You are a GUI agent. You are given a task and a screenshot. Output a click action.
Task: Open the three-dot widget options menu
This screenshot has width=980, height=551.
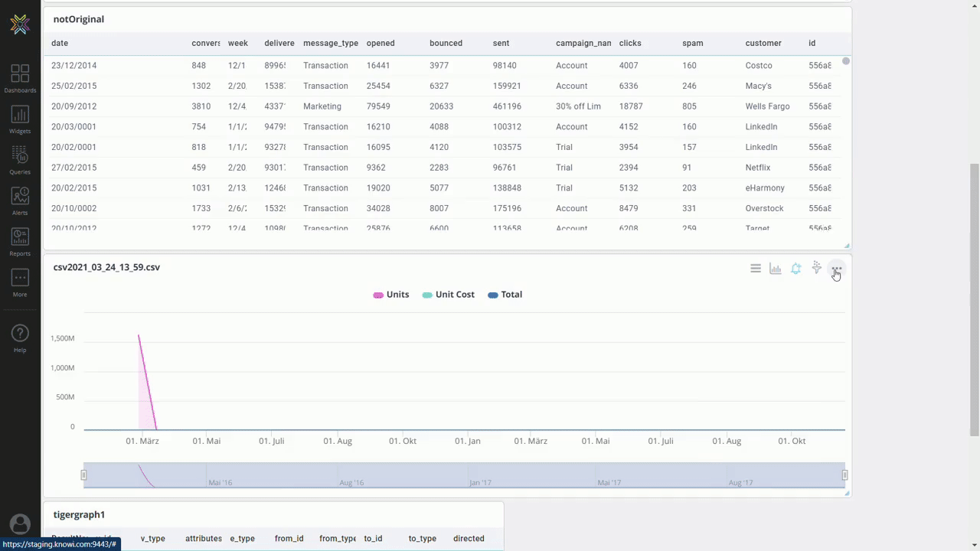(x=837, y=269)
